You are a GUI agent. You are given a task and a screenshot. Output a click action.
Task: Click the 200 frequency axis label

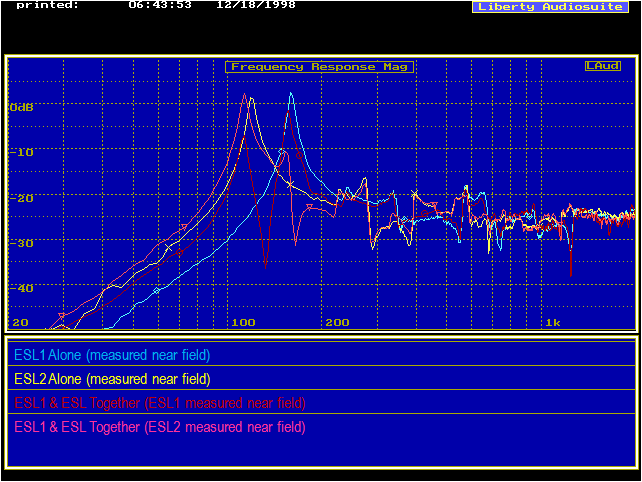click(x=337, y=323)
